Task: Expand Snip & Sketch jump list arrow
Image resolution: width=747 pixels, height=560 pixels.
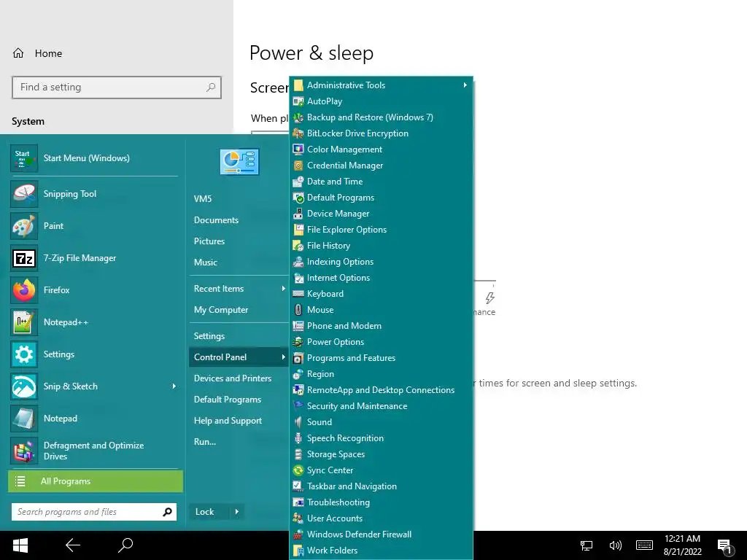Action: [x=174, y=386]
